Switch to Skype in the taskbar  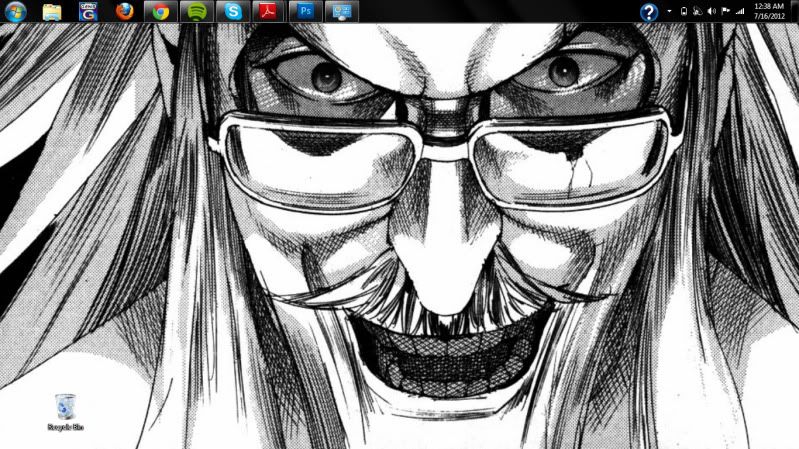(x=233, y=11)
